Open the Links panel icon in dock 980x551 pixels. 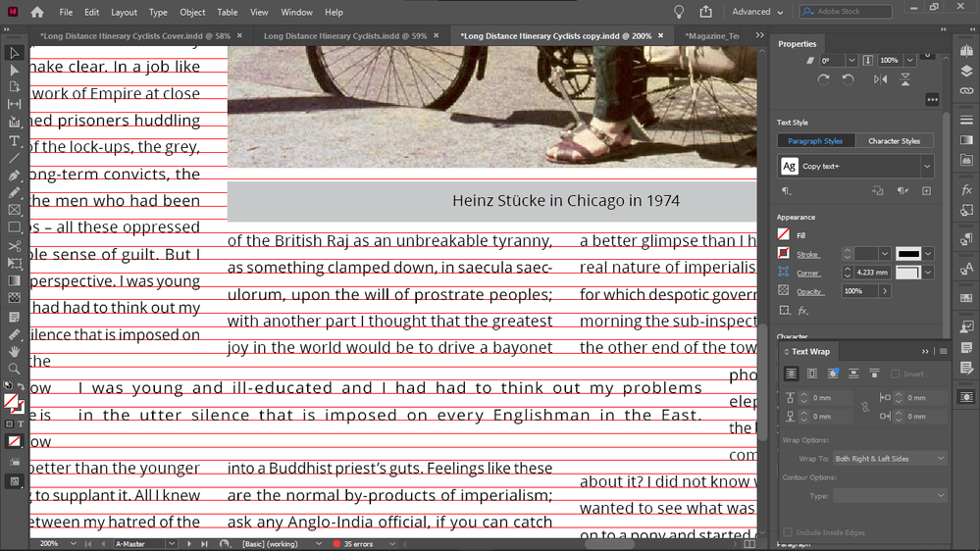pos(966,90)
